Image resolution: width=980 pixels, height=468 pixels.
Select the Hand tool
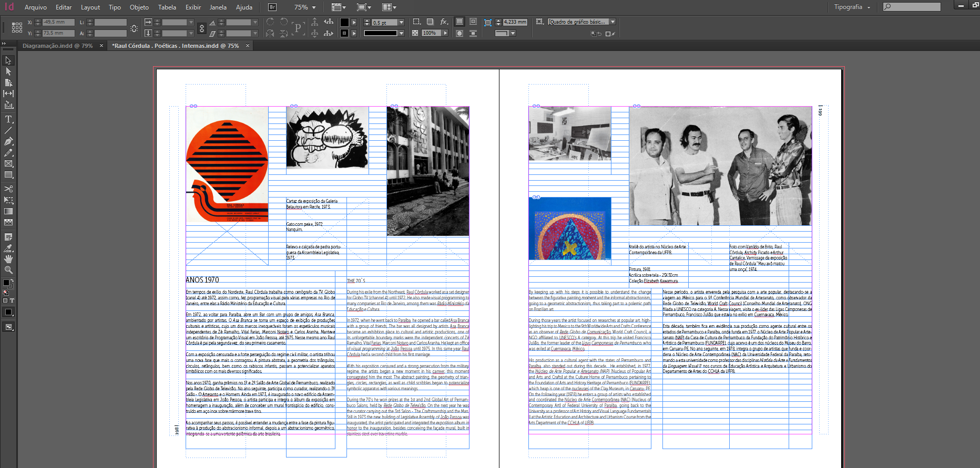(x=8, y=259)
